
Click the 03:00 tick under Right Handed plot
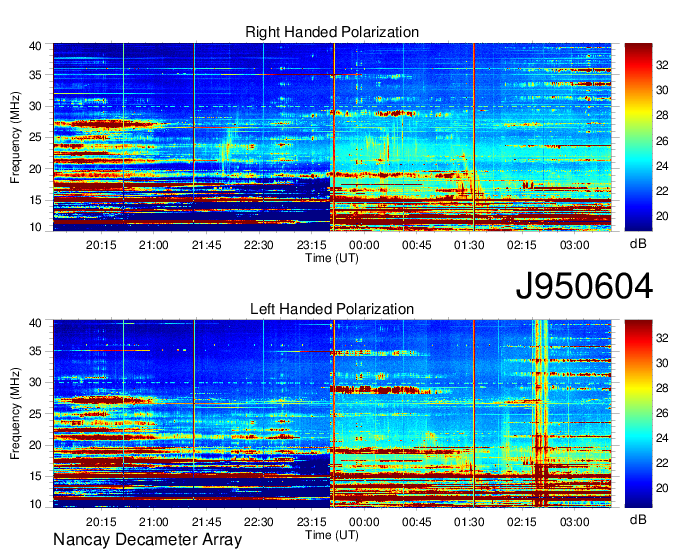[575, 245]
